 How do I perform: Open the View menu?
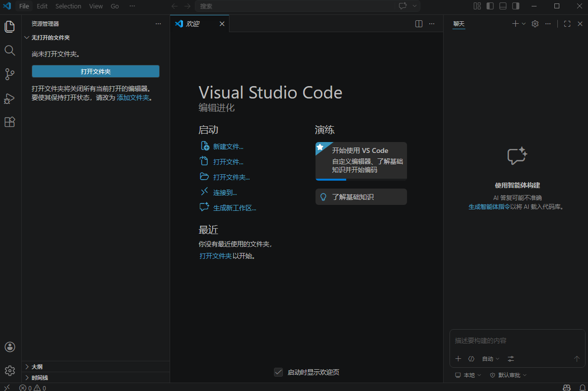pos(96,6)
